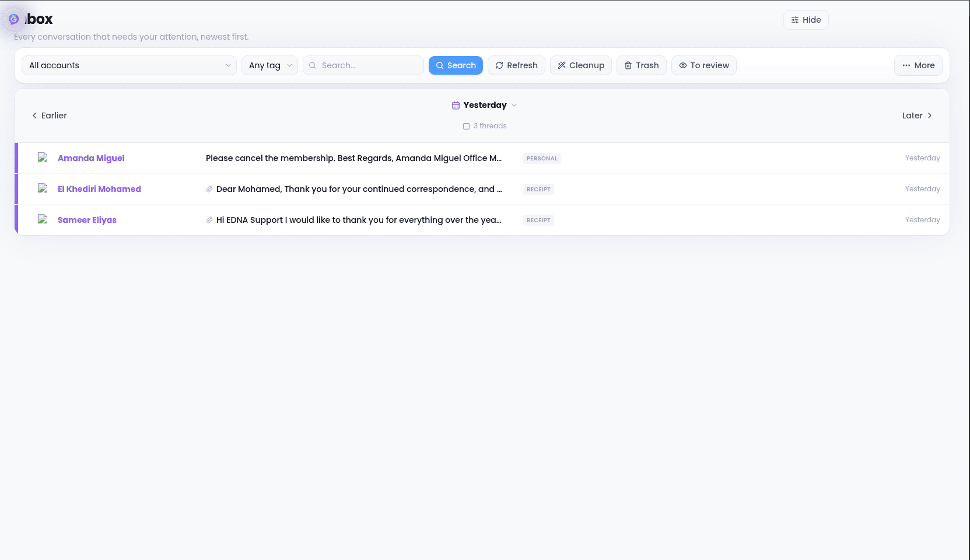
Task: Open the All accounts dropdown
Action: [x=129, y=65]
